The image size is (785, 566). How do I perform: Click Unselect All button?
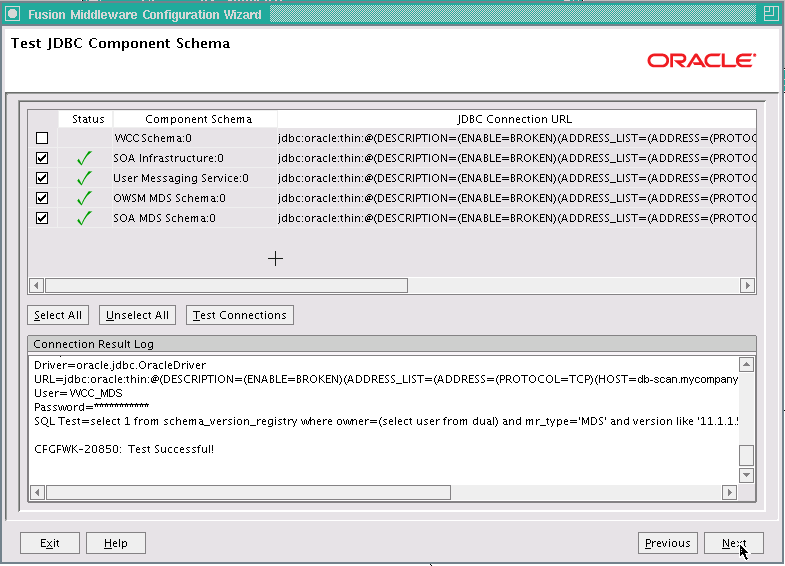(137, 315)
